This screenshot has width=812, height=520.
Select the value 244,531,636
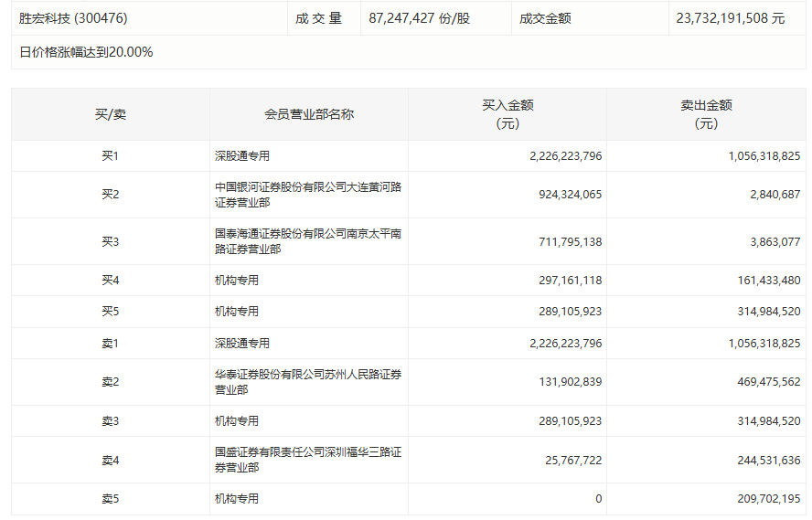[769, 460]
